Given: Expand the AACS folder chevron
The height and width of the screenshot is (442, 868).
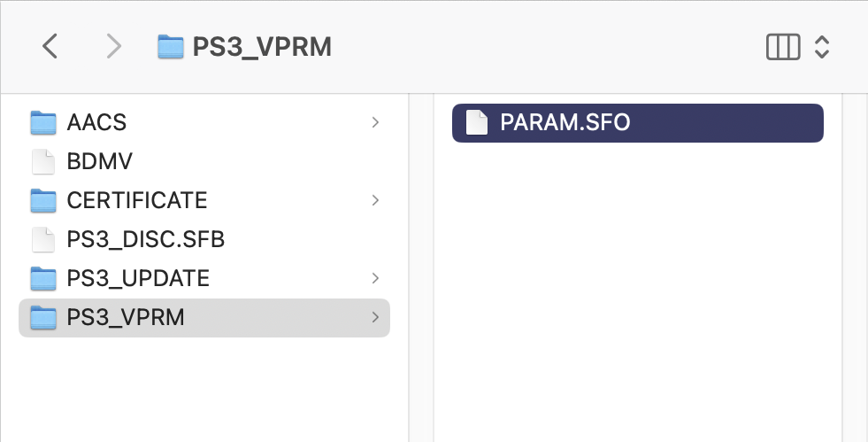Looking at the screenshot, I should (x=375, y=122).
